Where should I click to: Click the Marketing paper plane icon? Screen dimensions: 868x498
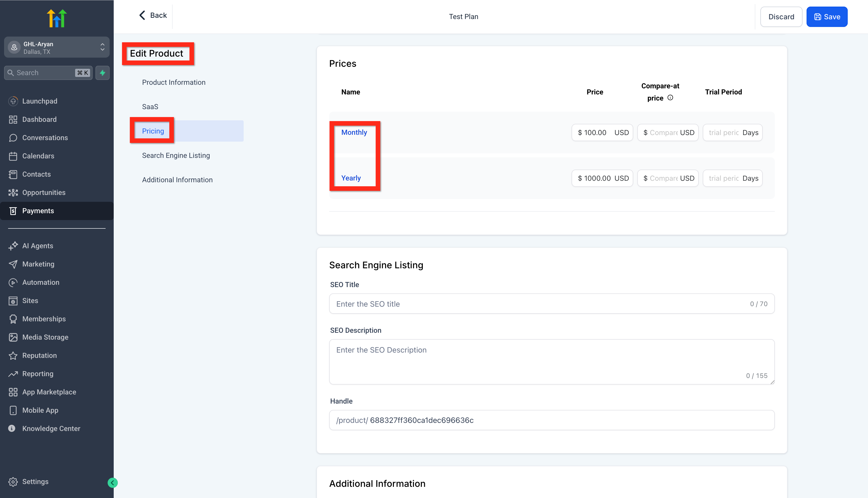13,264
